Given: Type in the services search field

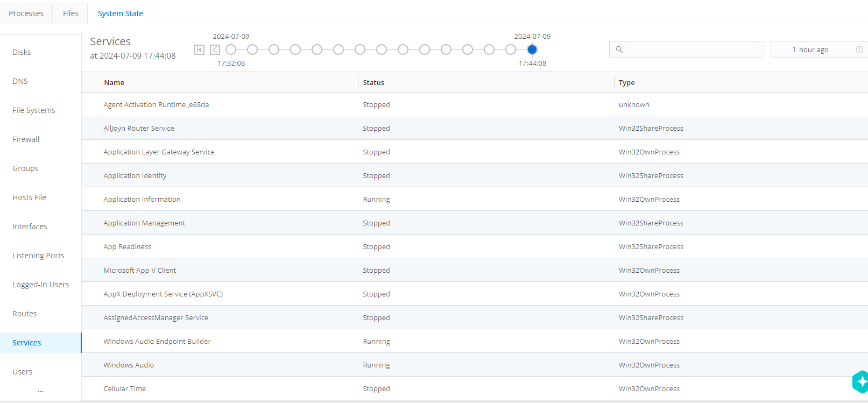Looking at the screenshot, I should (x=687, y=50).
